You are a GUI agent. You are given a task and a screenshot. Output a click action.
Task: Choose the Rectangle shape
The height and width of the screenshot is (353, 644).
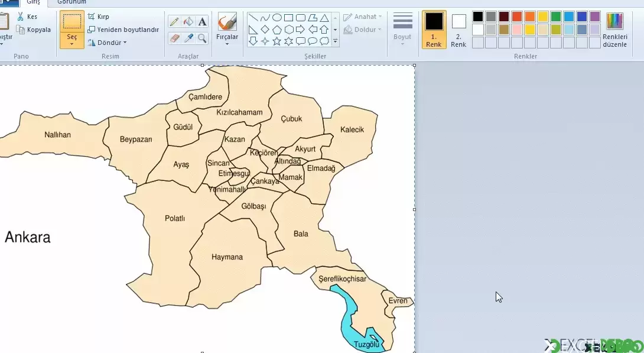[289, 18]
